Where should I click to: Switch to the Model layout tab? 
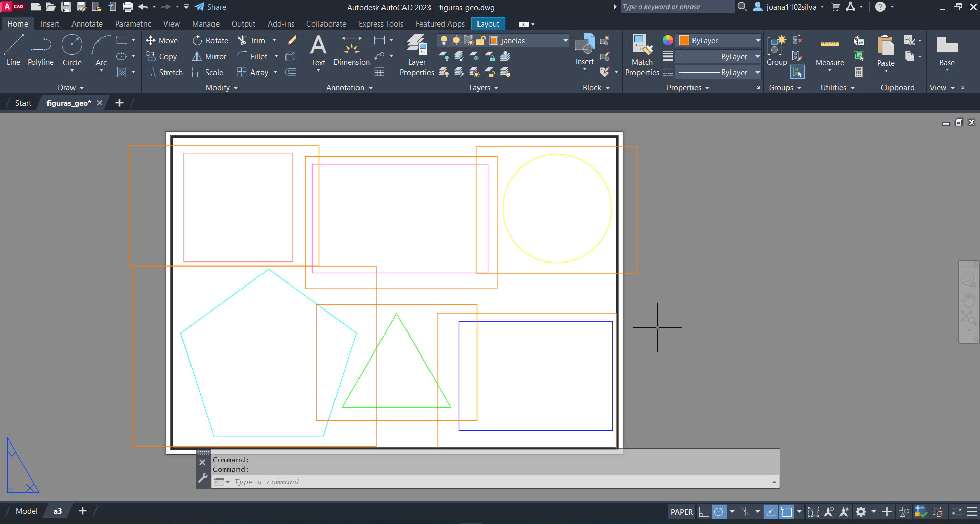27,511
